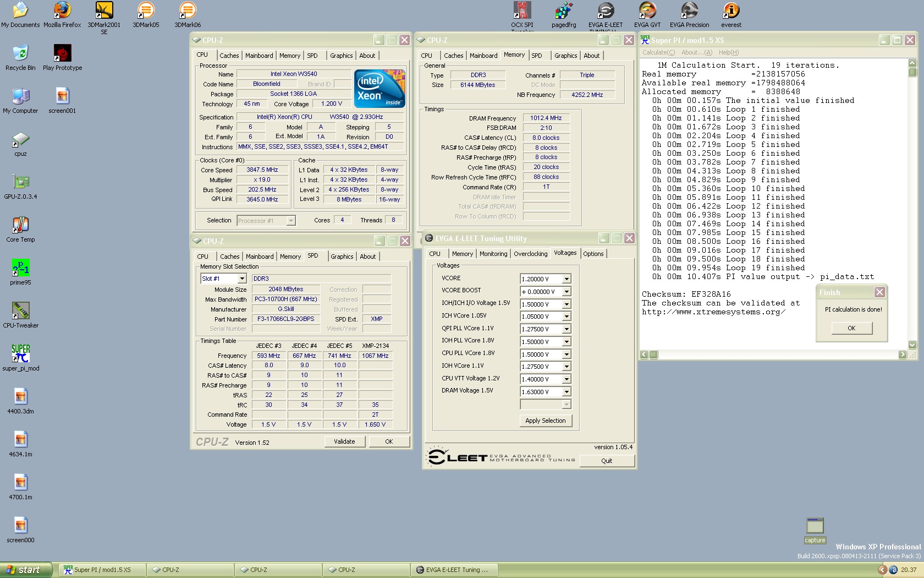Image resolution: width=924 pixels, height=578 pixels.
Task: Open everest desktop icon
Action: point(731,15)
